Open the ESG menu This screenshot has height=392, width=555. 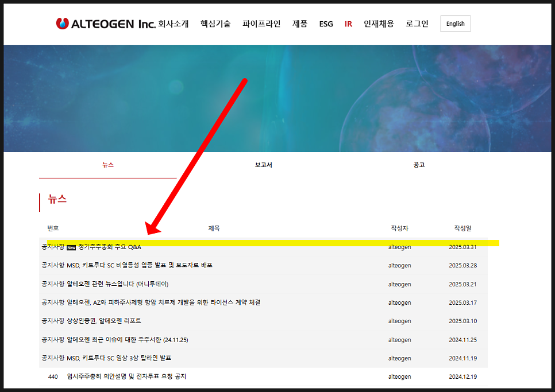[326, 24]
